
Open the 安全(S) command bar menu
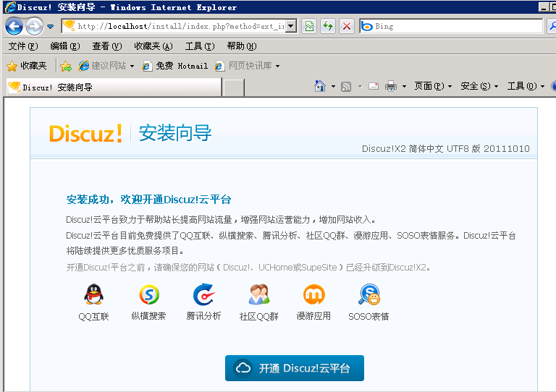[x=479, y=86]
